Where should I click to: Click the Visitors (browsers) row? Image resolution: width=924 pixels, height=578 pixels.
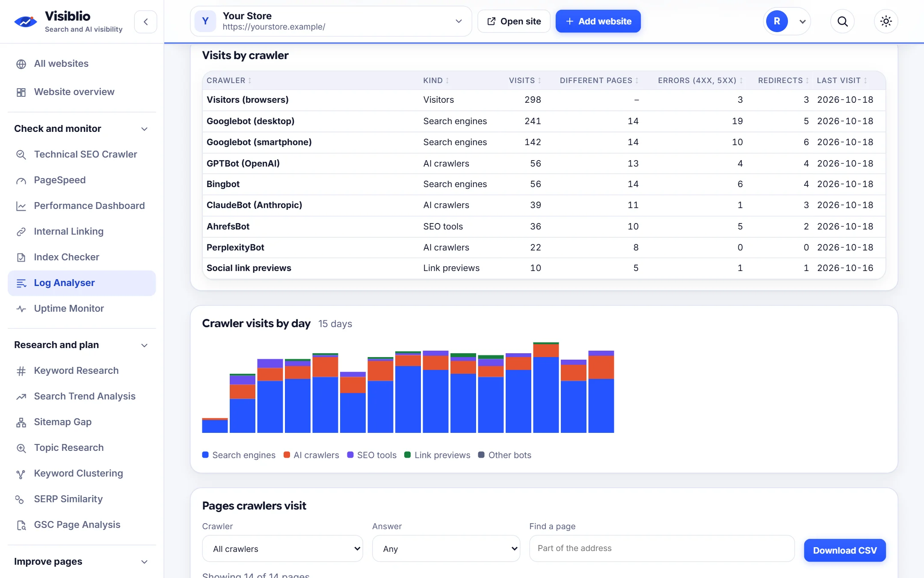[544, 100]
